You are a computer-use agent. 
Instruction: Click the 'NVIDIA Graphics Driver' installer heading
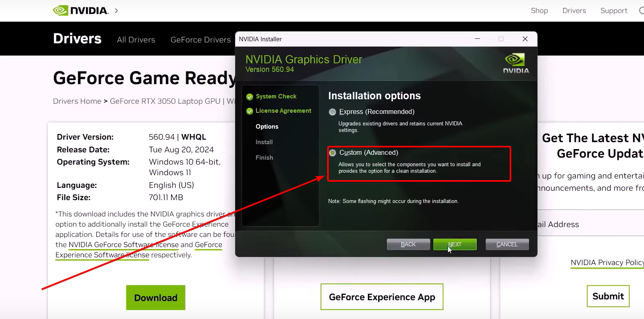[304, 59]
